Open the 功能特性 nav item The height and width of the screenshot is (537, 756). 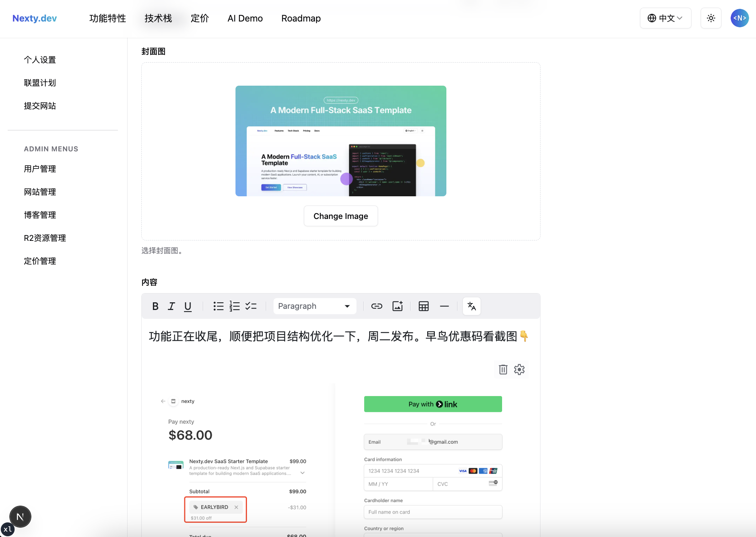[108, 18]
